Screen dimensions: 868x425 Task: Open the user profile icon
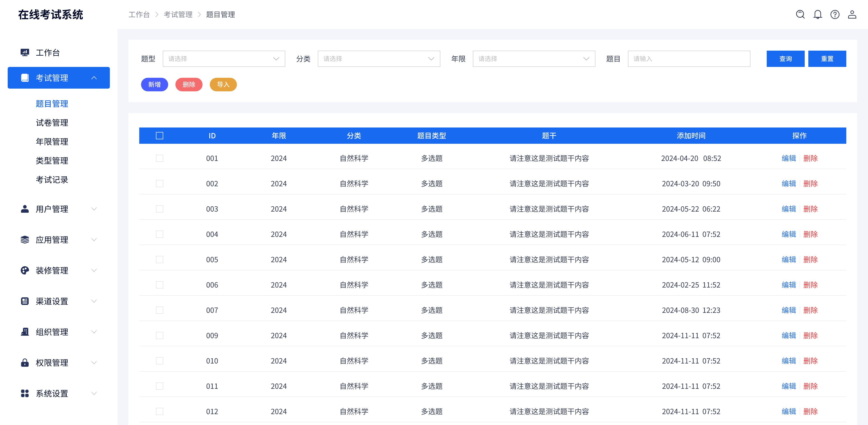(852, 14)
